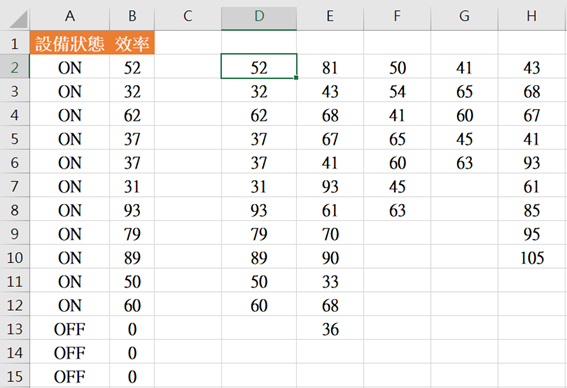The image size is (567, 388).
Task: Click cell H3 with value 68
Action: pos(532,91)
